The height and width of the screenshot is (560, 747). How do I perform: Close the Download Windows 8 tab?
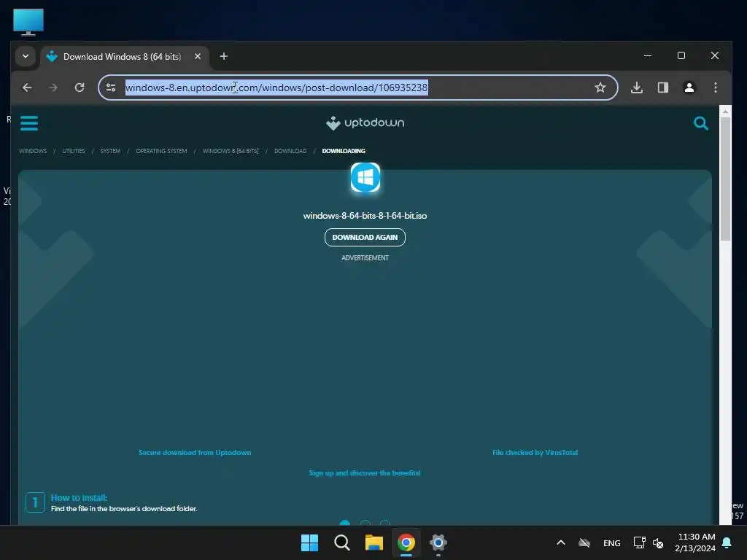198,56
